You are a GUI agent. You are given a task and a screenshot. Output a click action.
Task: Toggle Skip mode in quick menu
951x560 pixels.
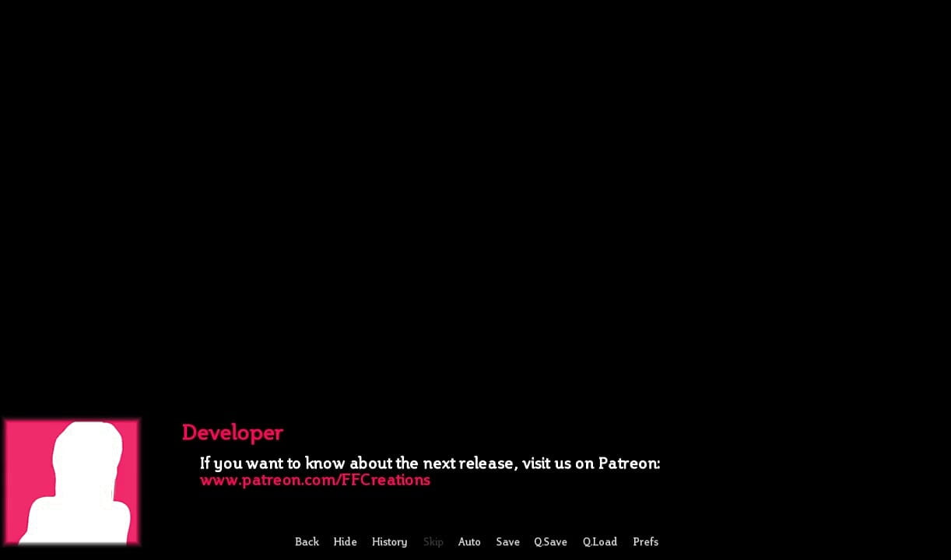pyautogui.click(x=433, y=541)
